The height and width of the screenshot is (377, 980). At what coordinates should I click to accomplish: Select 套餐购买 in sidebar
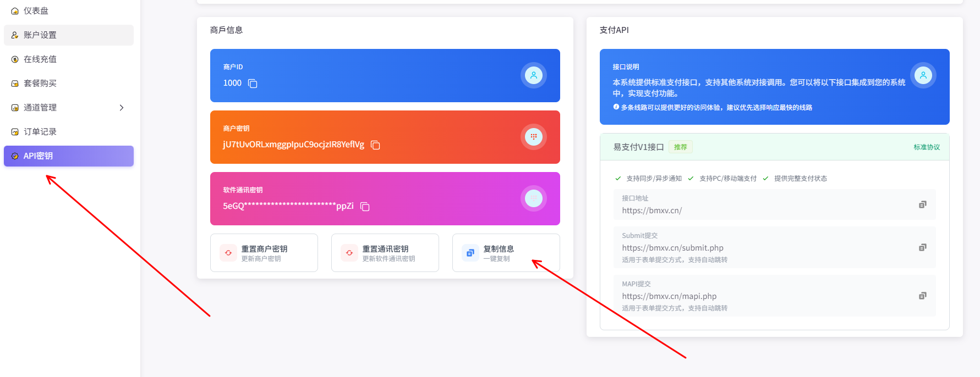tap(69, 84)
